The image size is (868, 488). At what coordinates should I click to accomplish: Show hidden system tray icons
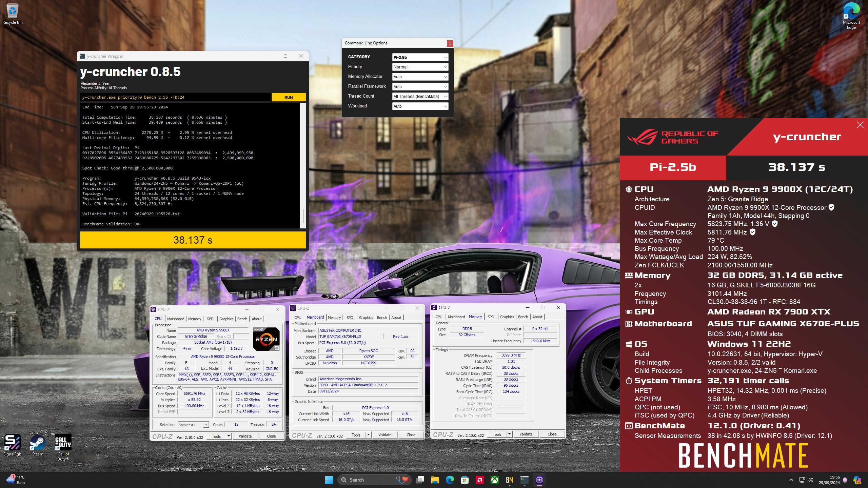tap(791, 480)
